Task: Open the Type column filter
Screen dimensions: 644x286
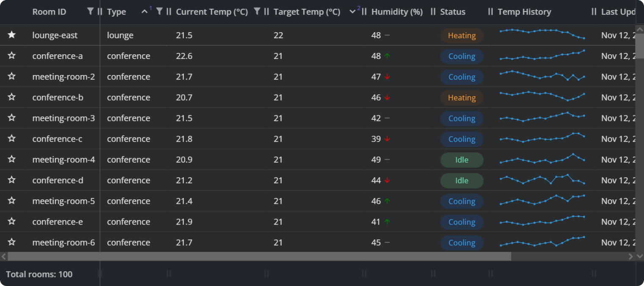Action: [159, 11]
